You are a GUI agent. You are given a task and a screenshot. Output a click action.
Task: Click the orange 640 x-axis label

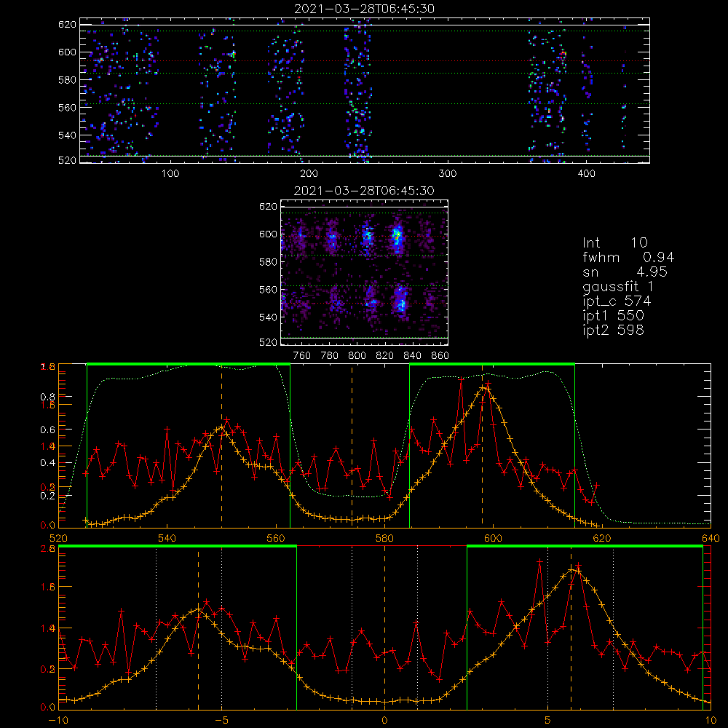coord(711,539)
